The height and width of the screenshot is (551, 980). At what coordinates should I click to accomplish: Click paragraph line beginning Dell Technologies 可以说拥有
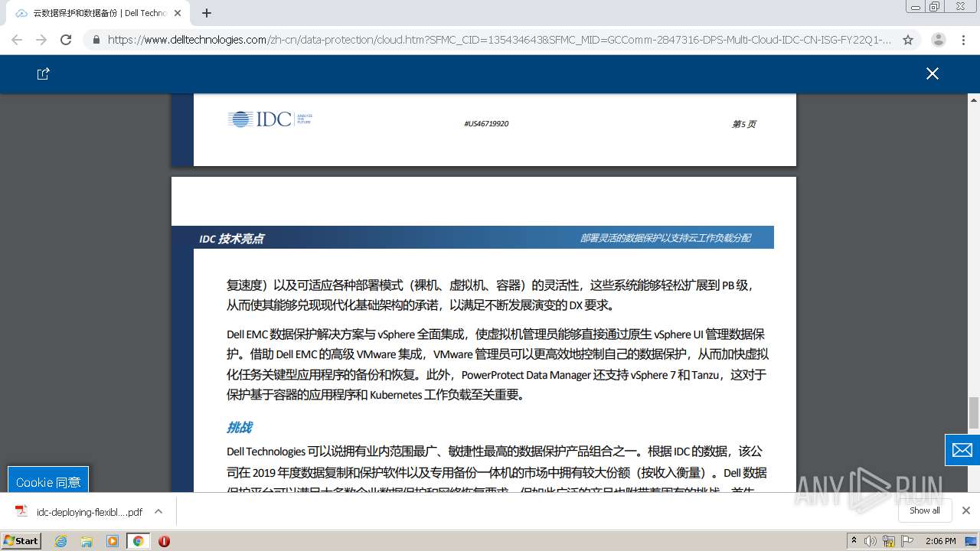point(495,452)
